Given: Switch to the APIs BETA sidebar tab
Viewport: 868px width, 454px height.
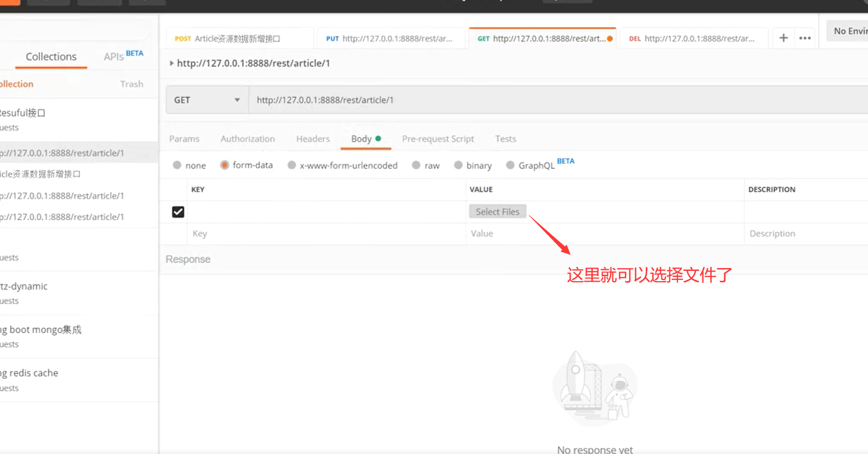Looking at the screenshot, I should [x=123, y=56].
